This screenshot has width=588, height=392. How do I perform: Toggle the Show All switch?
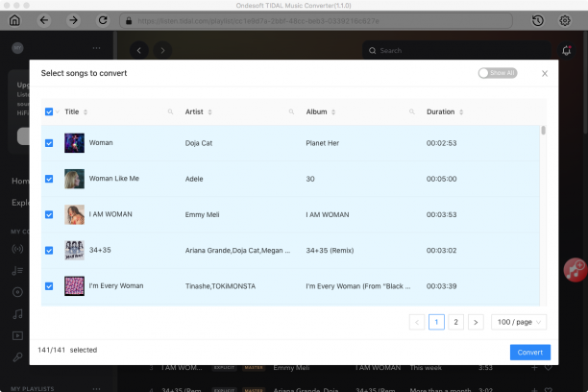pos(498,73)
